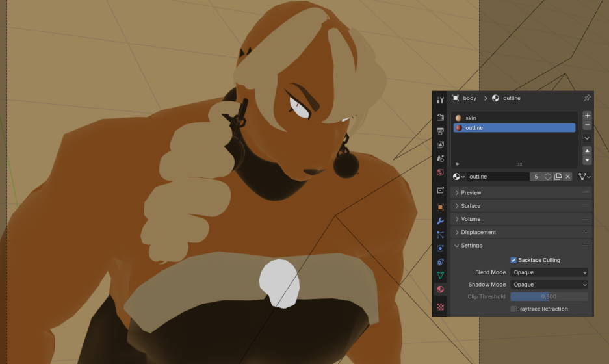The image size is (609, 364).
Task: Click body in the properties breadcrumb
Action: tap(469, 98)
